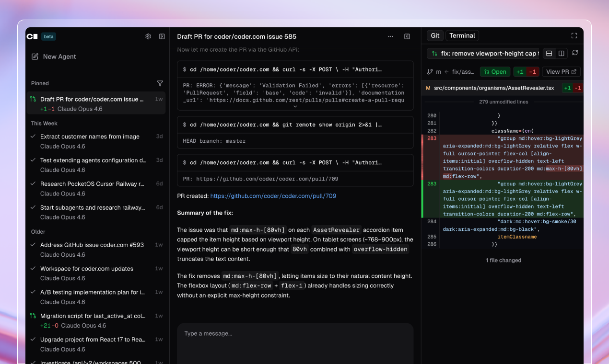Expand the second curl POST command block
Viewport: 609px width, 364px height.
click(295, 162)
